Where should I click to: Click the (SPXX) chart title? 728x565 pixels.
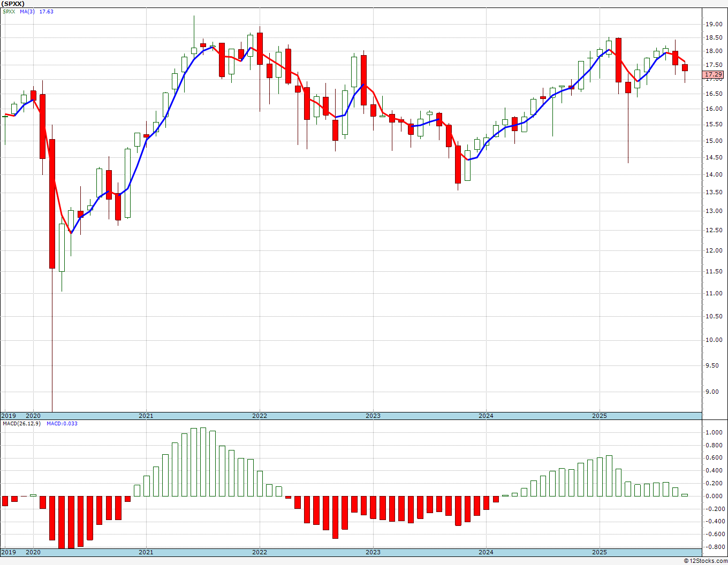pos(13,4)
